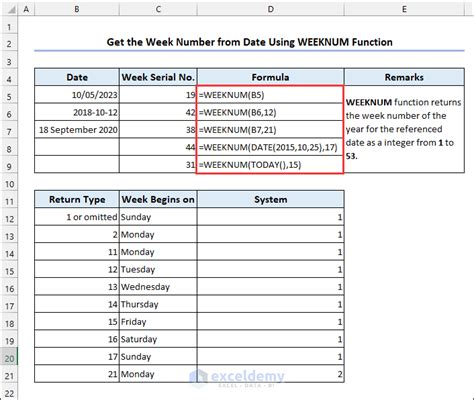Click the =WEEKNUM(TODAY(),15) cell
Screen dimensions: 474x400
click(x=271, y=164)
